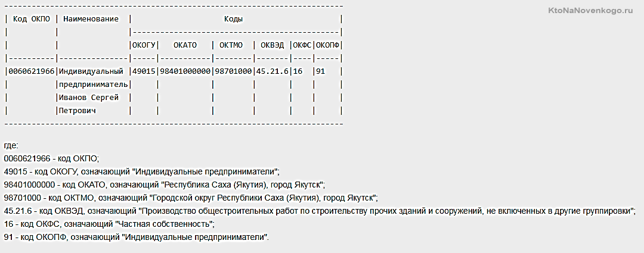
Task: Select the ОКВЭД column header
Action: tap(273, 45)
